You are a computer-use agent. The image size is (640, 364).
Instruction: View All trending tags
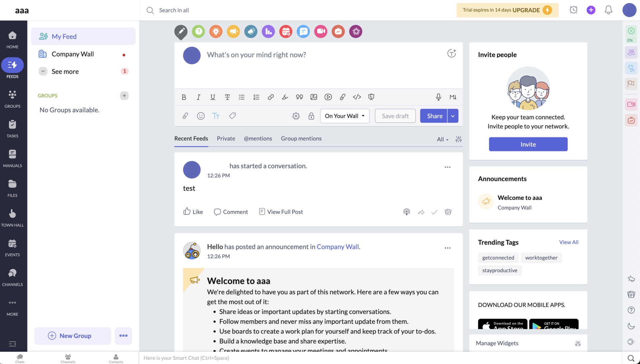(x=569, y=242)
